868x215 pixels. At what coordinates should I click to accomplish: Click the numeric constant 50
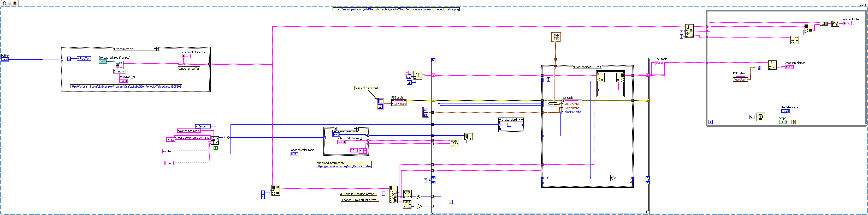(x=752, y=117)
